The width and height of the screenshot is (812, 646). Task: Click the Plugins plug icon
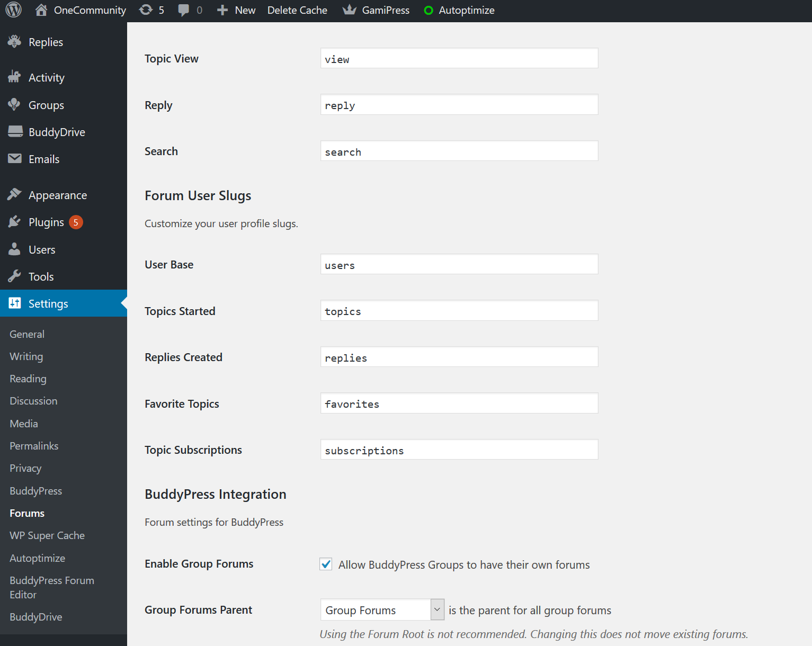15,222
